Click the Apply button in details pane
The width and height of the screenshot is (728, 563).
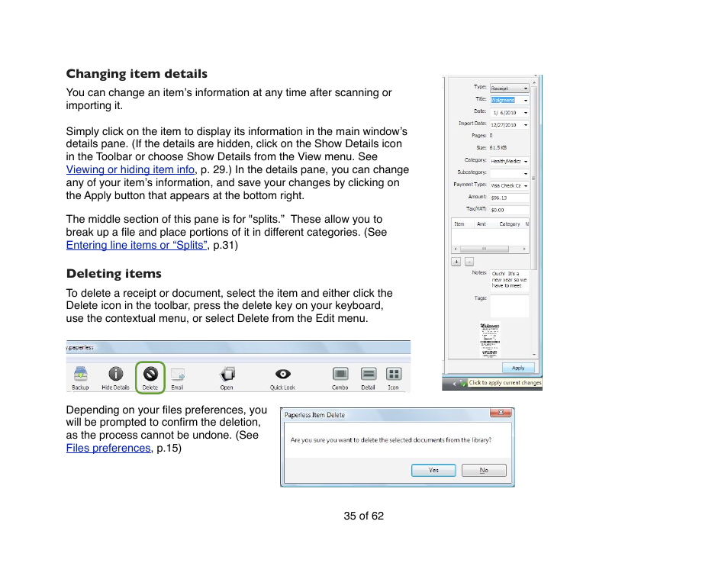point(518,368)
